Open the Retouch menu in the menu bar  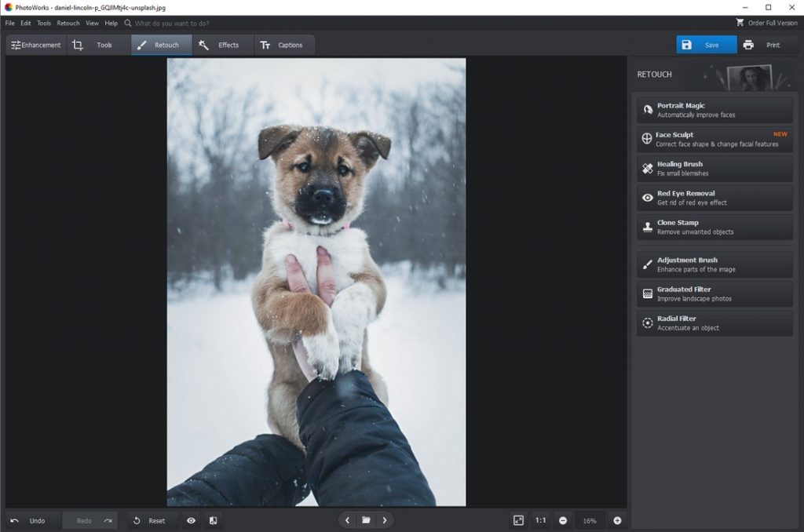68,23
